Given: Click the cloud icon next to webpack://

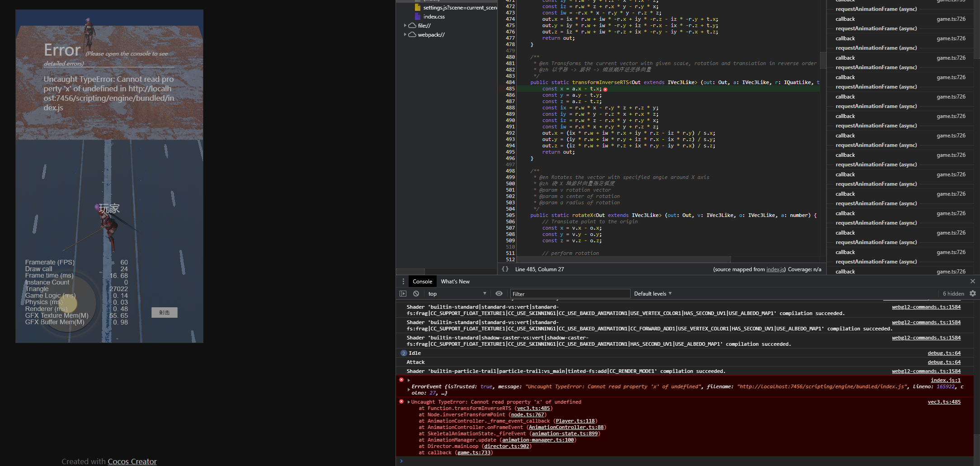Looking at the screenshot, I should (x=412, y=35).
